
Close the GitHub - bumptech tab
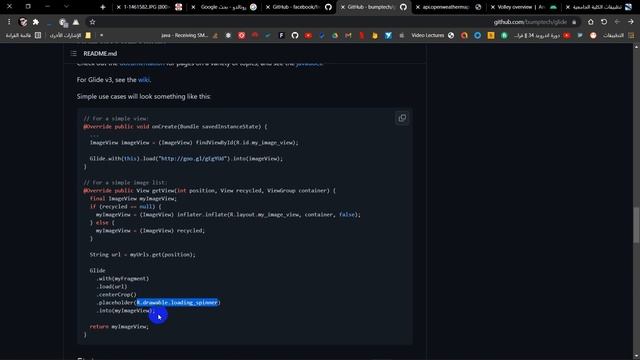343,7
